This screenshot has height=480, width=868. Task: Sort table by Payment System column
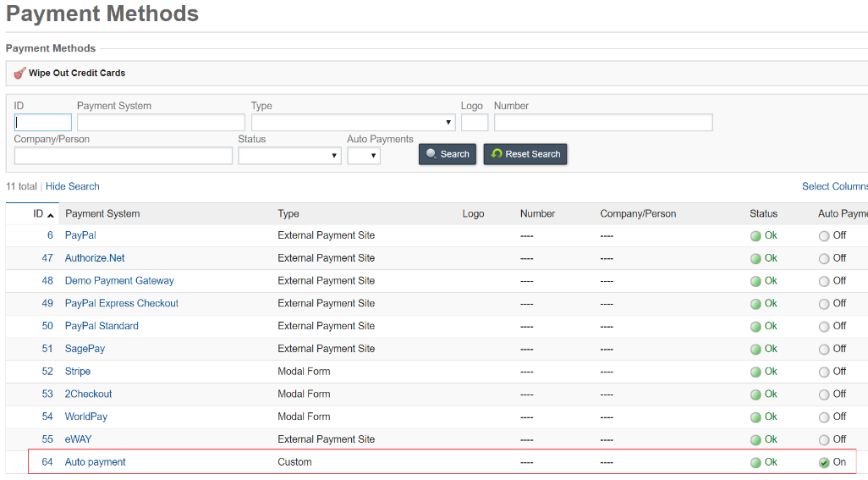coord(102,213)
